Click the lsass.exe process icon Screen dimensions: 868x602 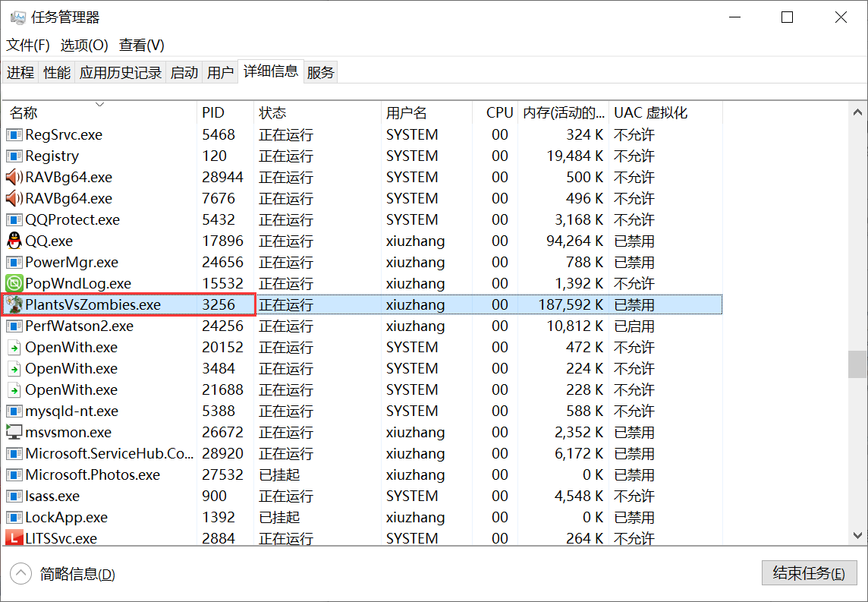[x=14, y=496]
